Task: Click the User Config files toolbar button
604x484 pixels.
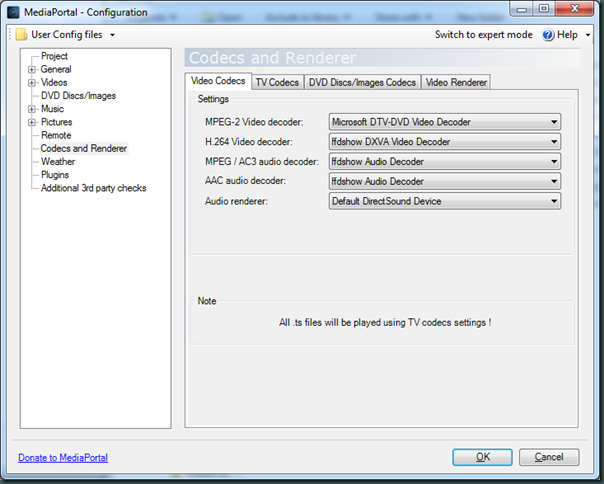Action: [66, 35]
